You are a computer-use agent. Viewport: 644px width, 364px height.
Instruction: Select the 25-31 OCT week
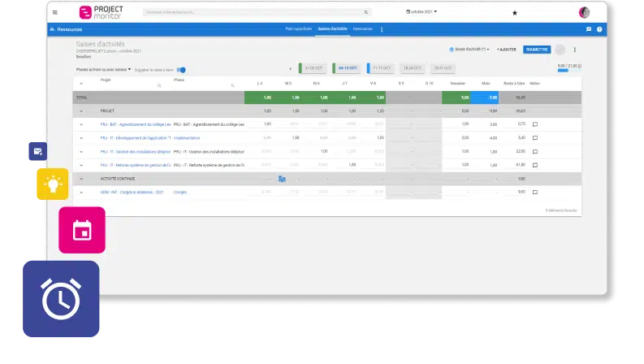point(443,68)
